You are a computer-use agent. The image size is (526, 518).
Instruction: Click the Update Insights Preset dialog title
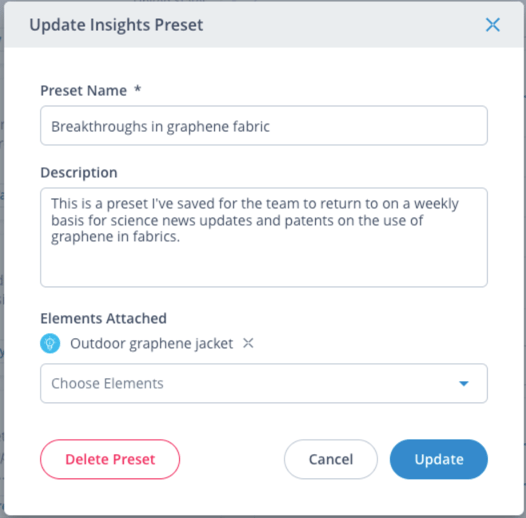click(x=116, y=25)
